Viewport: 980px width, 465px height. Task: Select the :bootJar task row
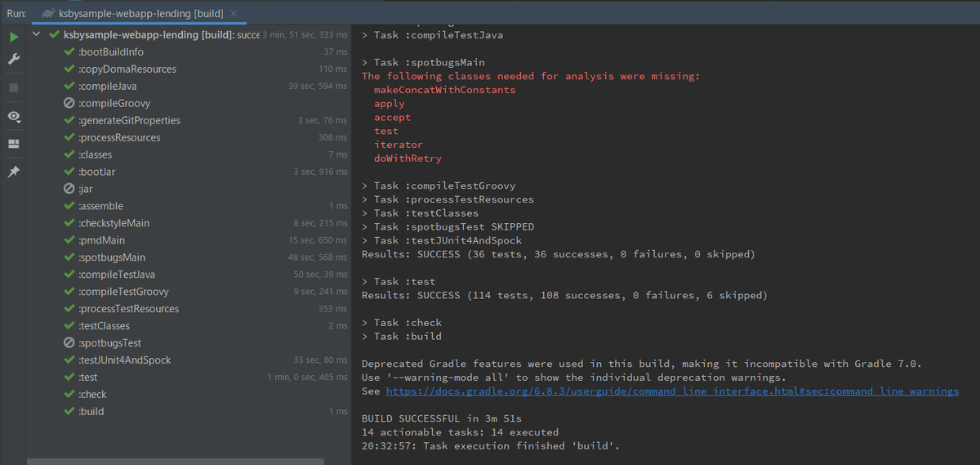point(190,172)
